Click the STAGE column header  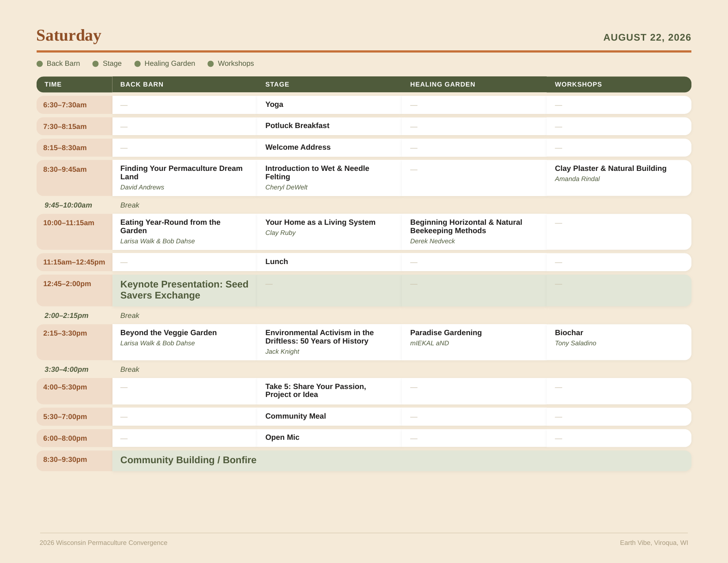tap(329, 84)
